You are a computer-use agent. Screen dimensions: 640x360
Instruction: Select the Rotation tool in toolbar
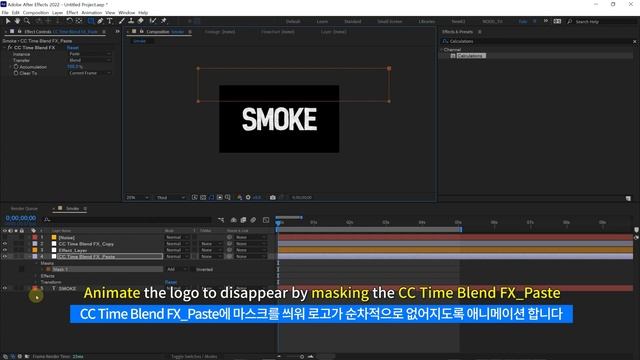(69, 21)
